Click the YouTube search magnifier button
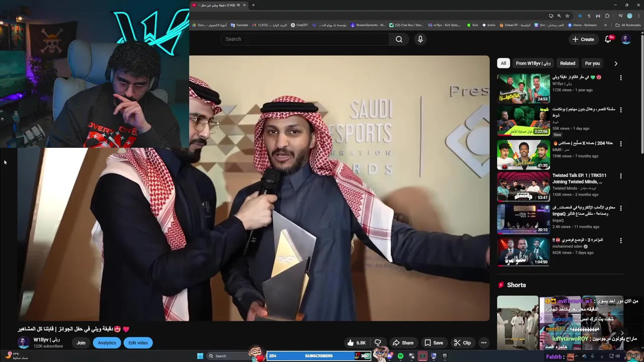The image size is (644, 362). coord(399,39)
